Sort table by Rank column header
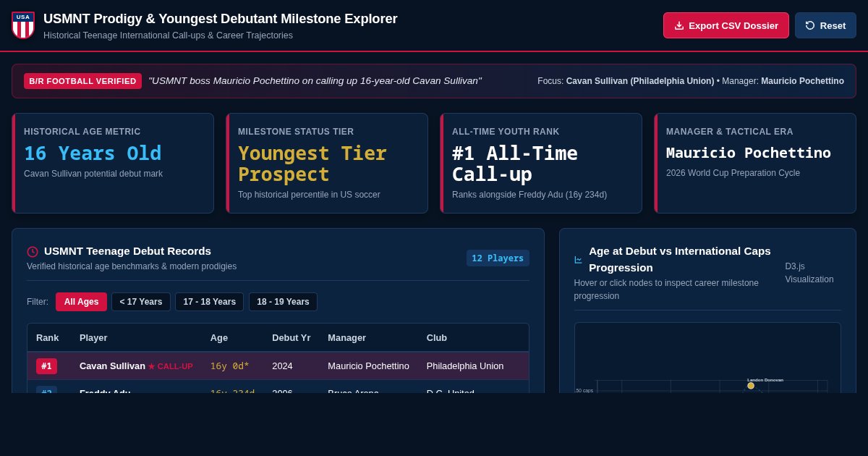This screenshot has width=868, height=456. point(48,337)
